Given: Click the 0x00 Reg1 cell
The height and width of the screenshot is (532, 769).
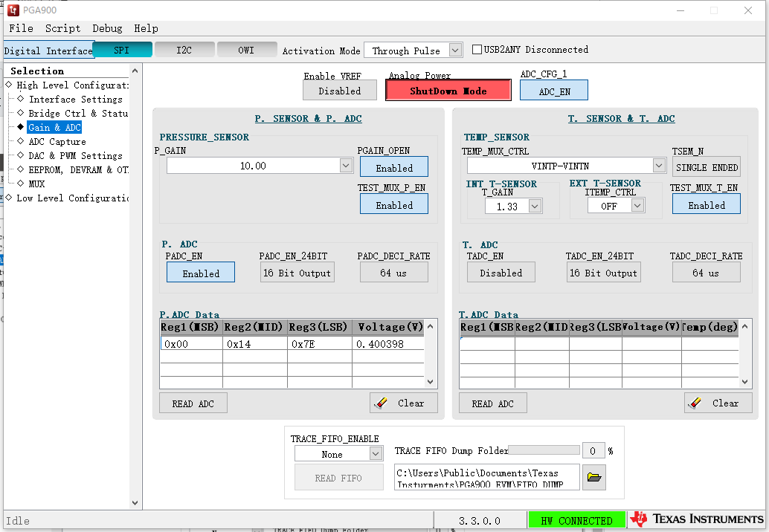Looking at the screenshot, I should 191,344.
